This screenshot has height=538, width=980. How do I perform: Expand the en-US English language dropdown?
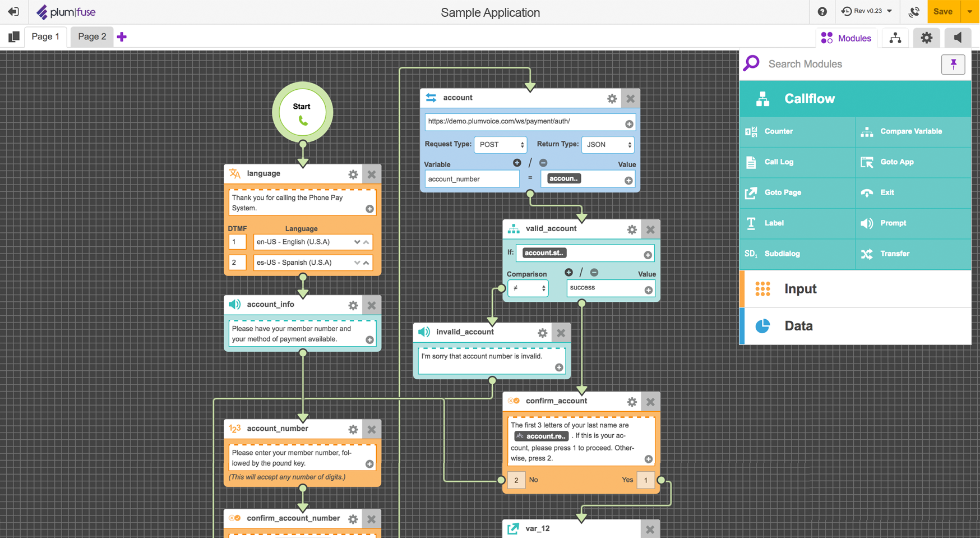coord(357,242)
